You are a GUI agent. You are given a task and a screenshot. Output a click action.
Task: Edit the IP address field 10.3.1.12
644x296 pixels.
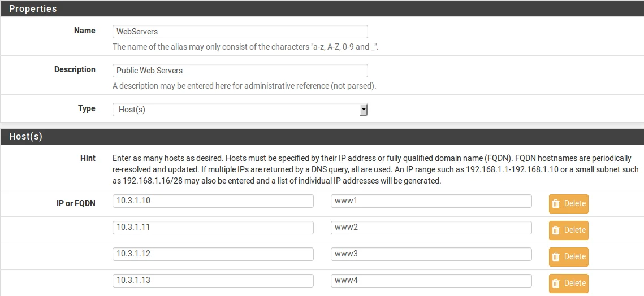[213, 254]
